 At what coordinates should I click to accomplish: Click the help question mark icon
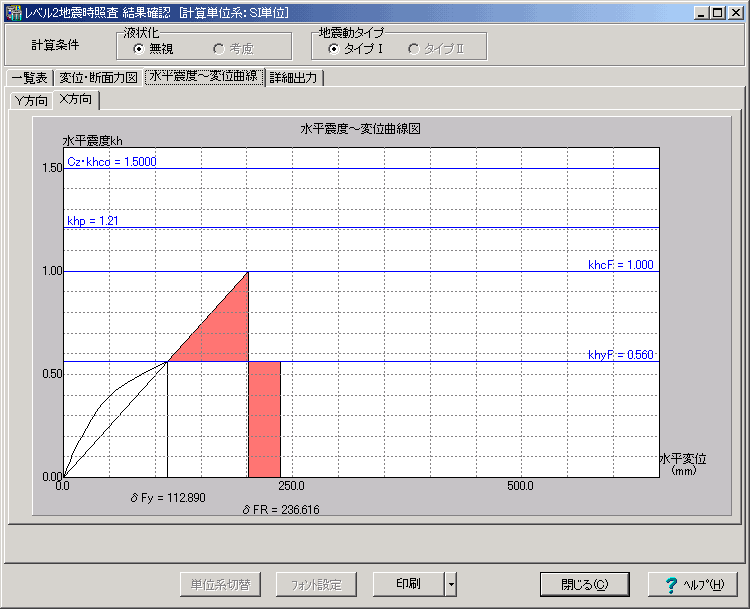tap(665, 584)
